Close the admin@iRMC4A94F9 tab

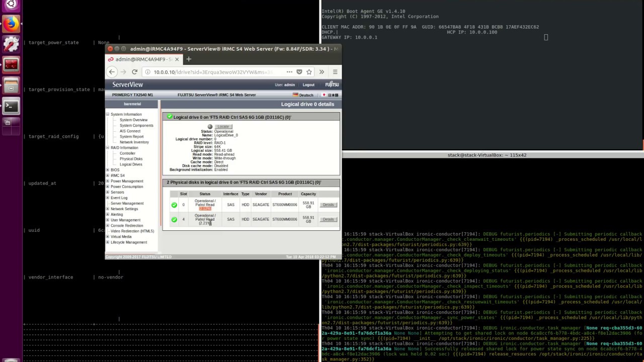177,59
